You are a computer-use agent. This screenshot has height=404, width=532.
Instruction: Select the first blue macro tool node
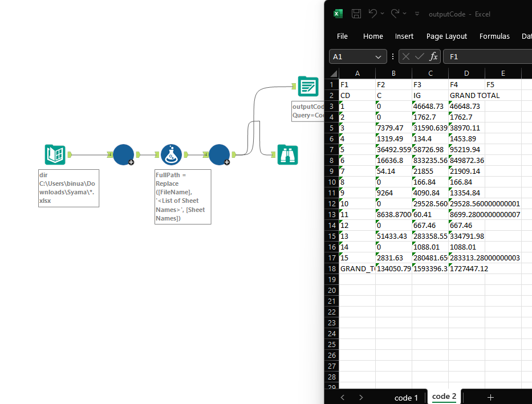pos(124,154)
